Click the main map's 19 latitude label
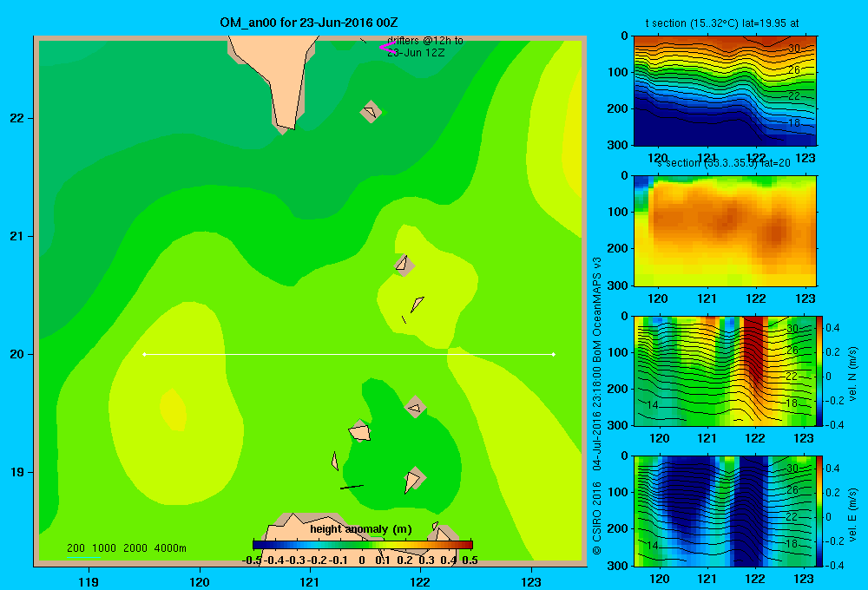 17,472
